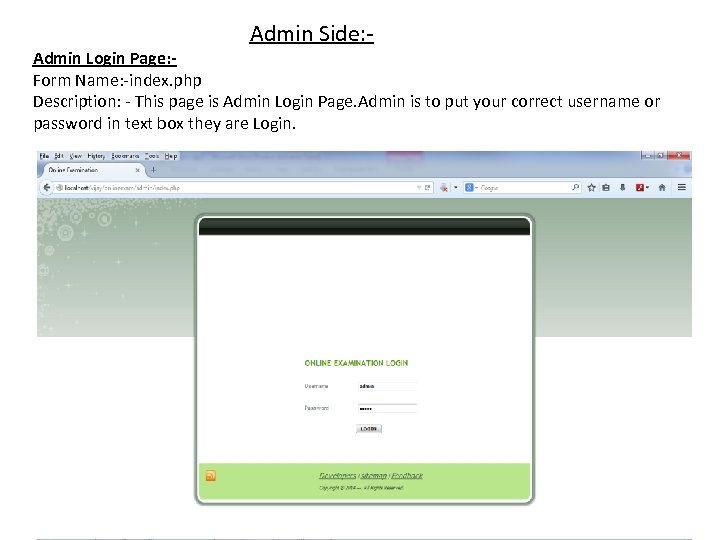
Task: Bookmark this page with the star icon
Action: click(x=591, y=187)
